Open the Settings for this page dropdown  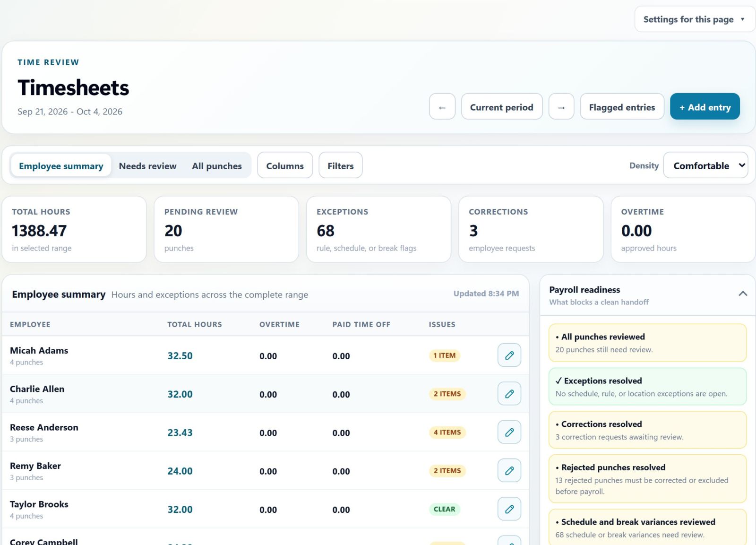coord(695,19)
